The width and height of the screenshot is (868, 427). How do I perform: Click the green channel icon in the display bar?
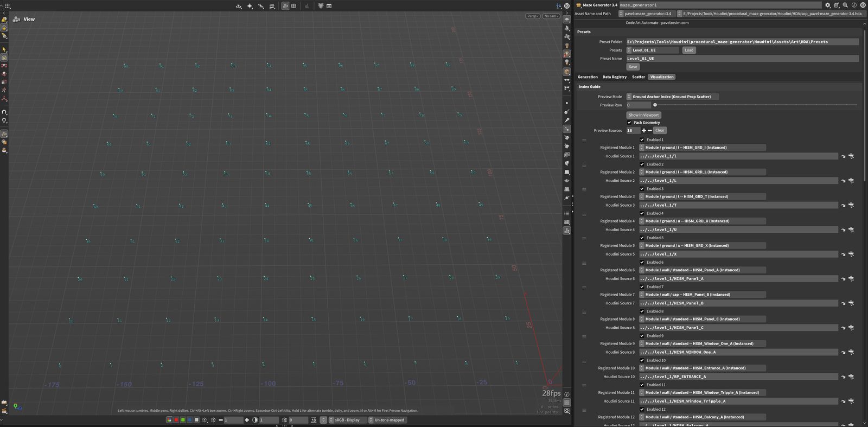pos(183,420)
